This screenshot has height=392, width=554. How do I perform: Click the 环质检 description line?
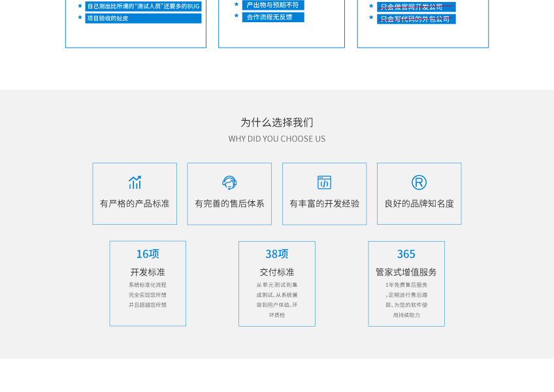tap(277, 316)
